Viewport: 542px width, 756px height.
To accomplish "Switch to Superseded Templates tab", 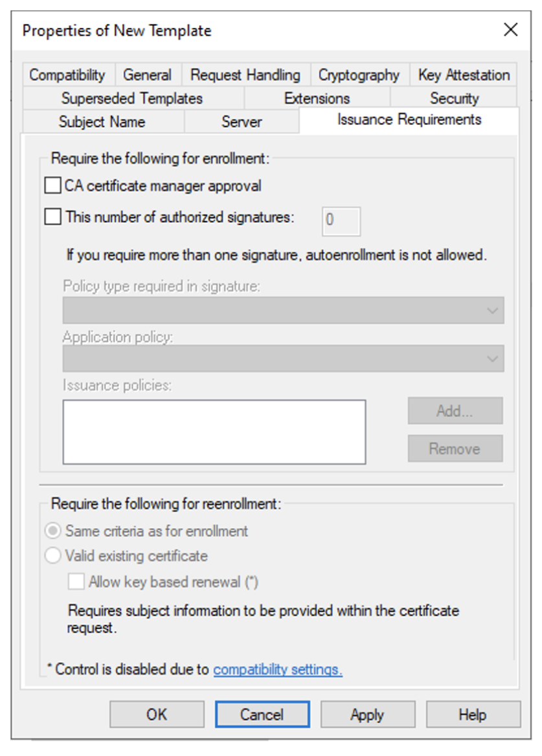I will (132, 98).
